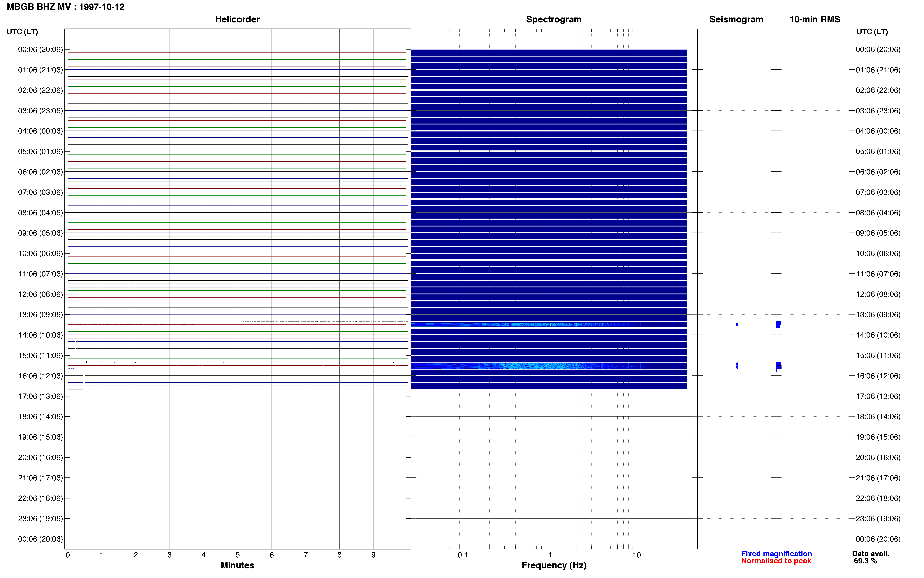924x578 pixels.
Task: Click the Normalised to peak legend text
Action: tap(776, 561)
